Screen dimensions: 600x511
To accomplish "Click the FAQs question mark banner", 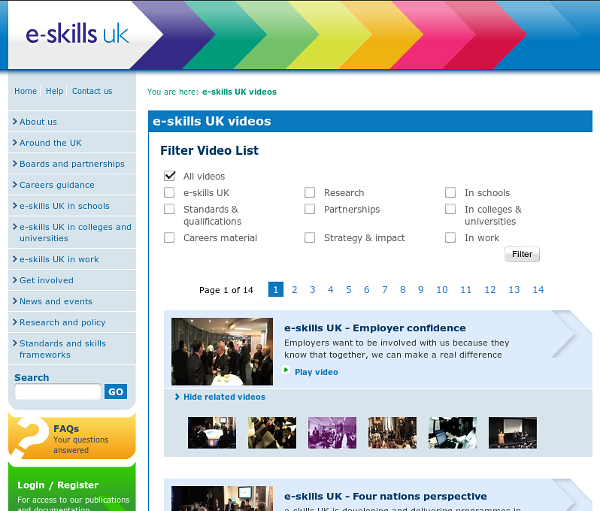I will point(72,436).
